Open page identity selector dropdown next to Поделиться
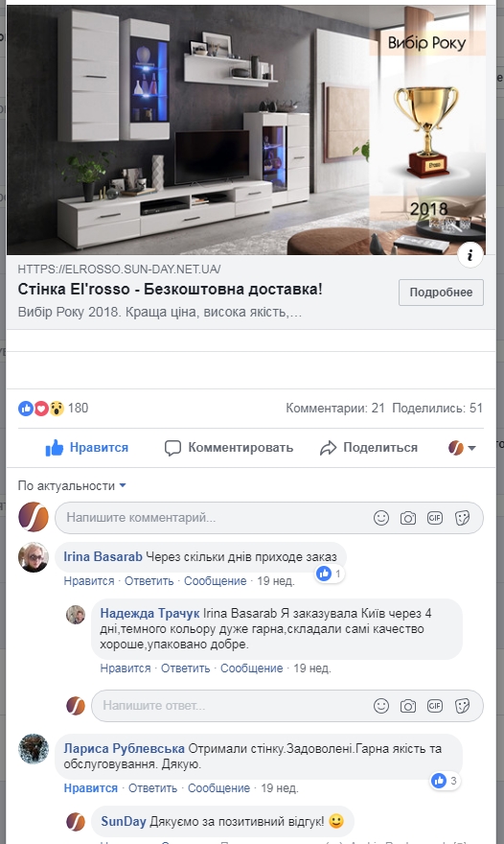 tap(462, 447)
